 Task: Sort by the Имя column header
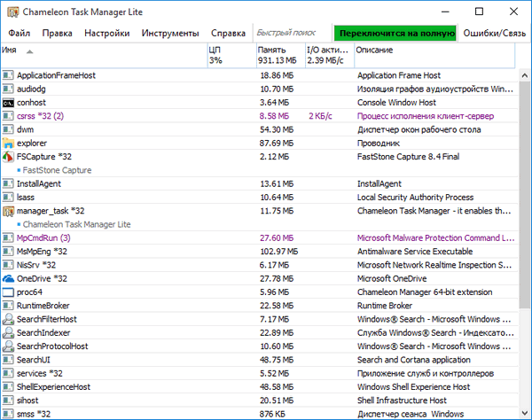point(104,55)
